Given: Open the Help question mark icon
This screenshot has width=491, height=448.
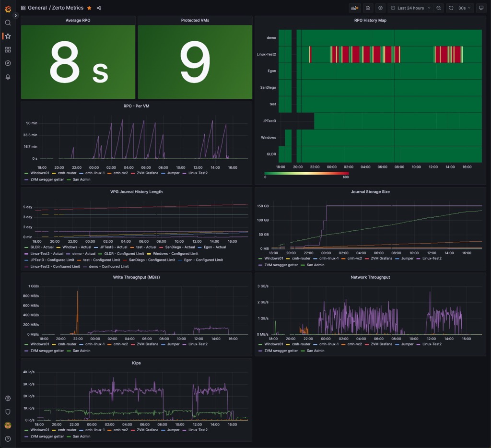Looking at the screenshot, I should pyautogui.click(x=8, y=438).
